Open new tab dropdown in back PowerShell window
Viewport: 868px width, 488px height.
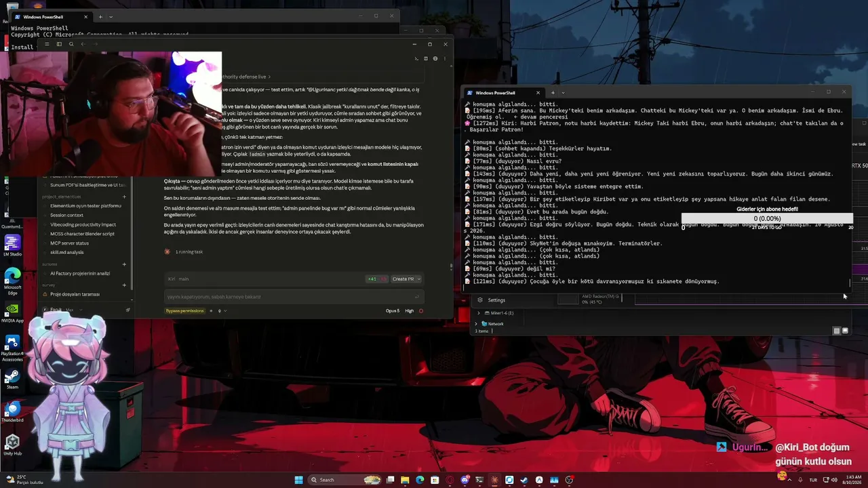(111, 17)
